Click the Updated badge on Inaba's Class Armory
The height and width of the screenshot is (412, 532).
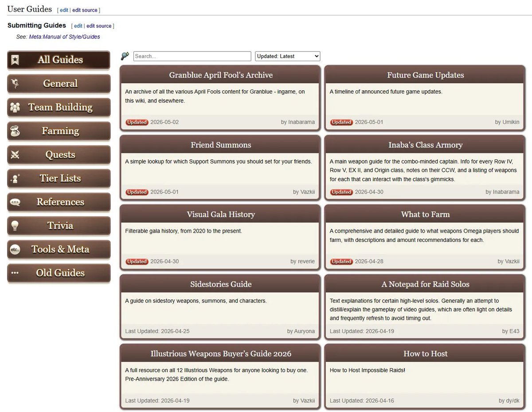[x=341, y=192]
